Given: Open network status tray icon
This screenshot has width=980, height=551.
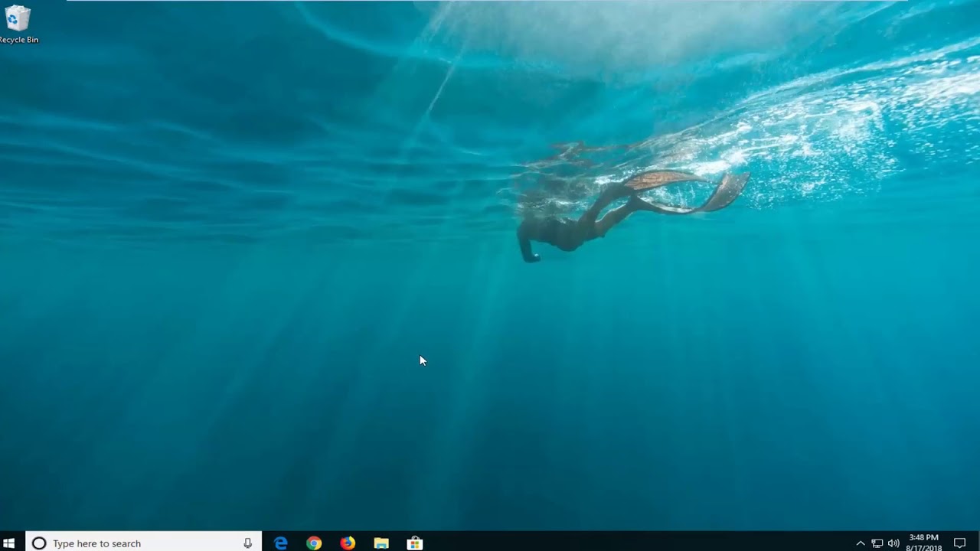Looking at the screenshot, I should [877, 543].
